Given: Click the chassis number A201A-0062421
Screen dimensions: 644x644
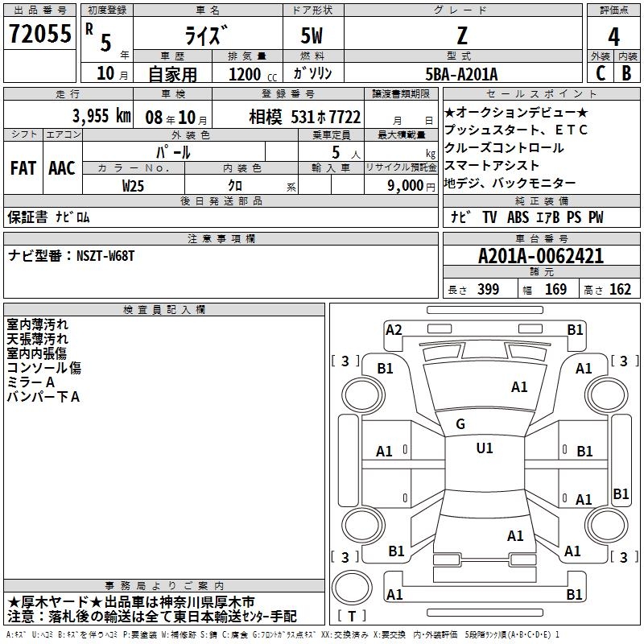Looking at the screenshot, I should click(x=541, y=256).
